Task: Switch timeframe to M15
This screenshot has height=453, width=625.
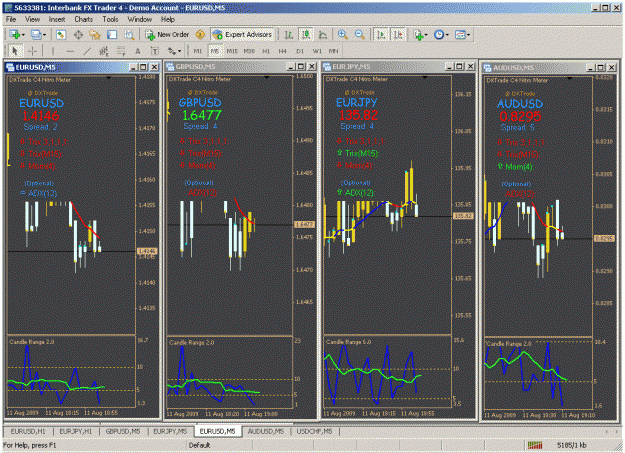Action: point(232,51)
